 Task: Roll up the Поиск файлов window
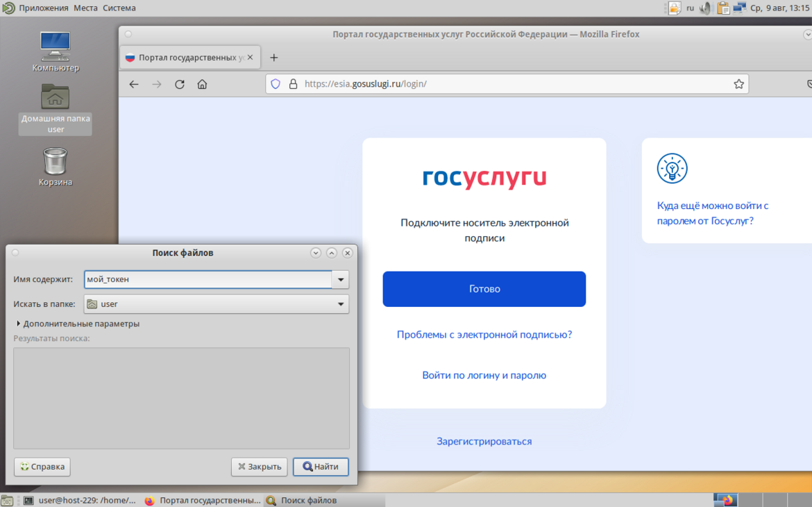pos(315,253)
